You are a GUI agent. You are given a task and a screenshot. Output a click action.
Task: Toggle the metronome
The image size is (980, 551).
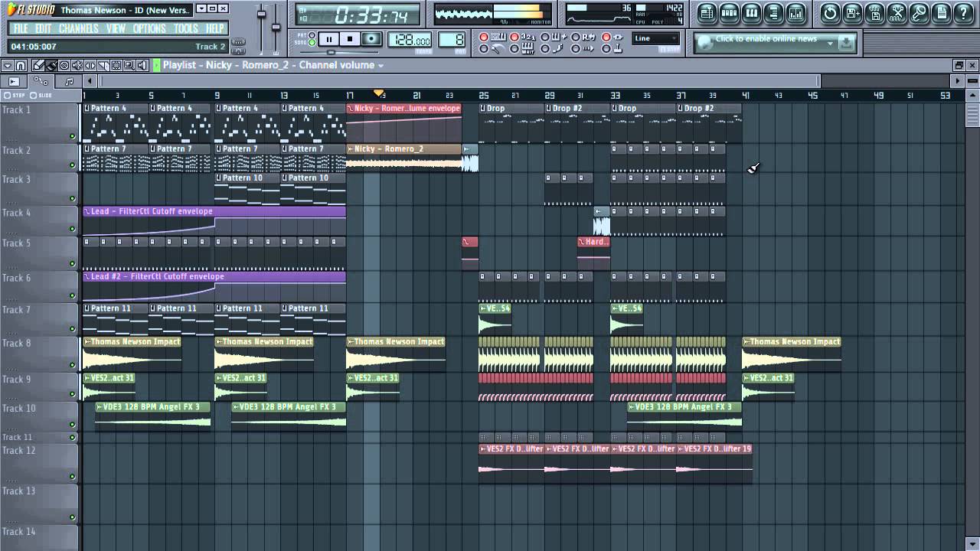[484, 49]
